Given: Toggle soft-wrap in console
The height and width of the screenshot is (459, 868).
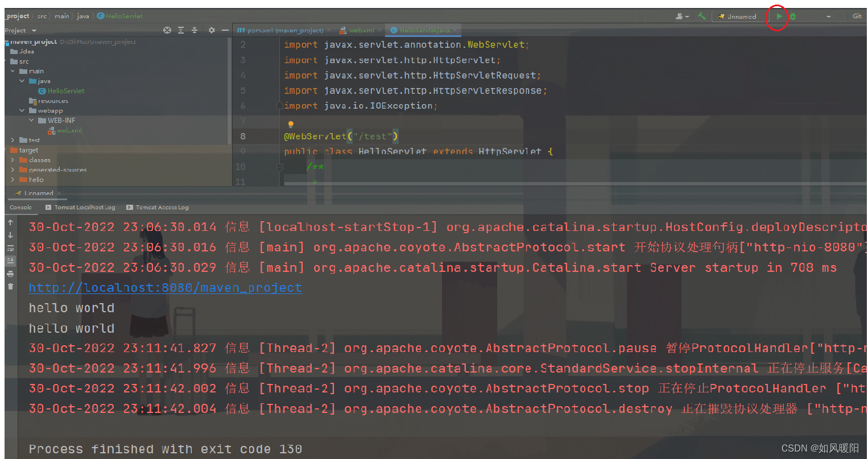Looking at the screenshot, I should click(x=10, y=249).
